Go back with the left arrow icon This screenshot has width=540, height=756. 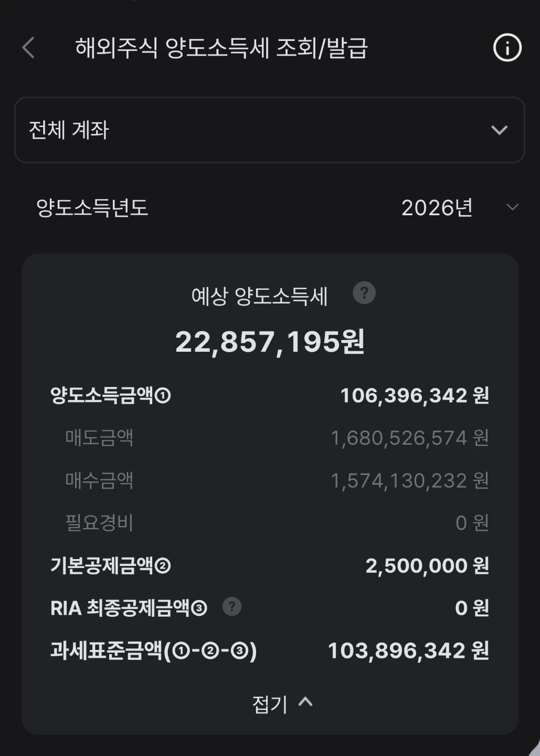pyautogui.click(x=28, y=48)
